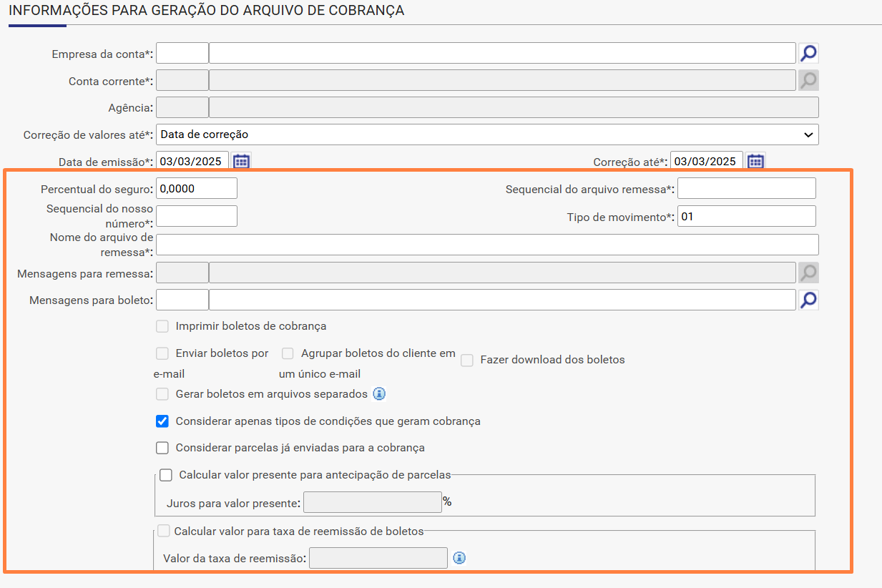The height and width of the screenshot is (588, 882).
Task: Click Valor da taxa de reemissão field
Action: [378, 558]
